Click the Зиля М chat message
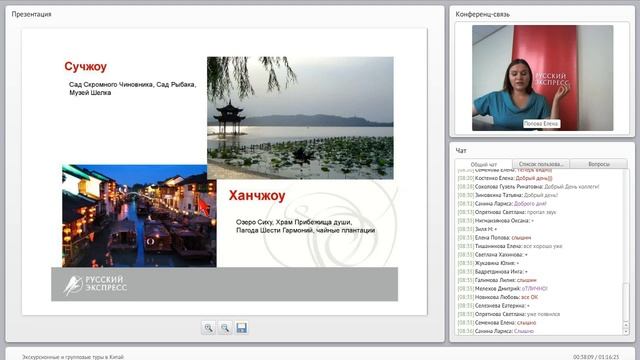Viewport: 640px width, 360px height. pos(478,229)
